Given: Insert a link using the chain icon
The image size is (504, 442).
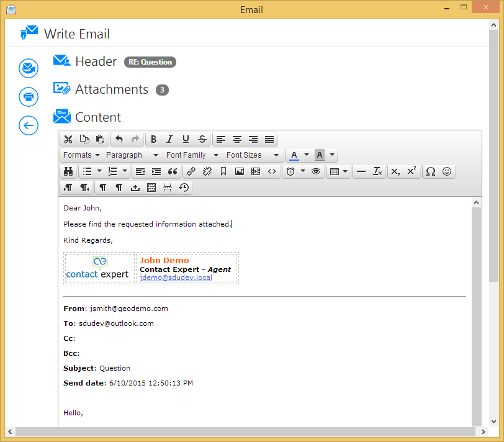Looking at the screenshot, I should click(x=191, y=171).
